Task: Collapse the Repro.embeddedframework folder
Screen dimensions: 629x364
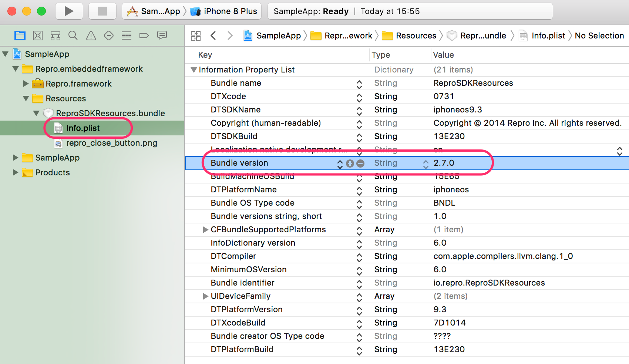Action: pyautogui.click(x=16, y=69)
